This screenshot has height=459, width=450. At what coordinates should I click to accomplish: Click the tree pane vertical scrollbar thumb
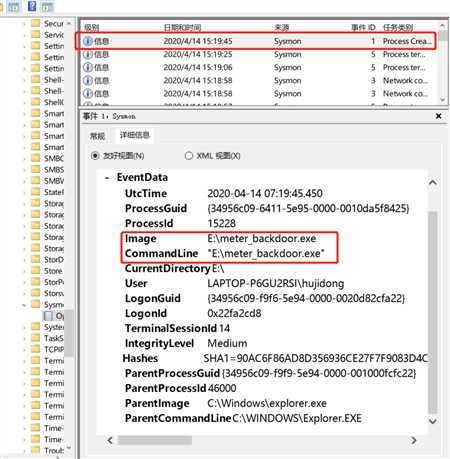coord(69,333)
